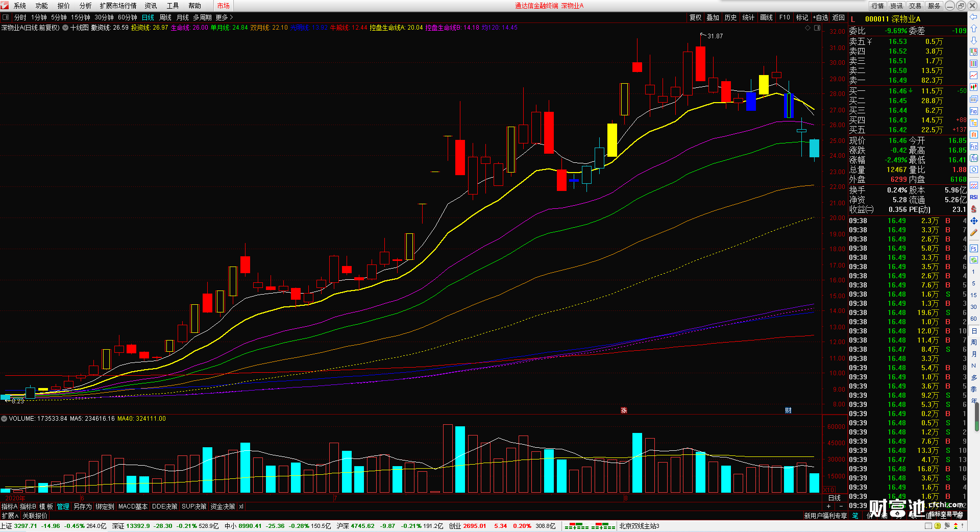Viewport: 980px width, 532px height.
Task: Click the 复权 button
Action: (695, 17)
